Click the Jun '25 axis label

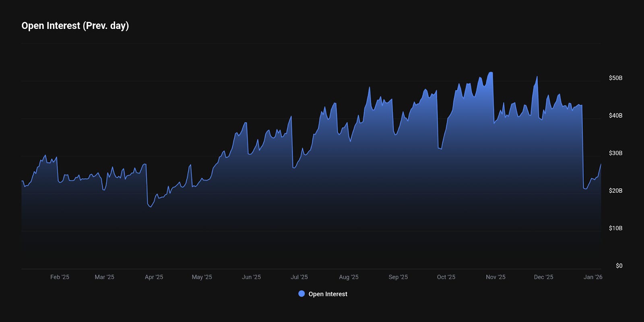(x=251, y=277)
